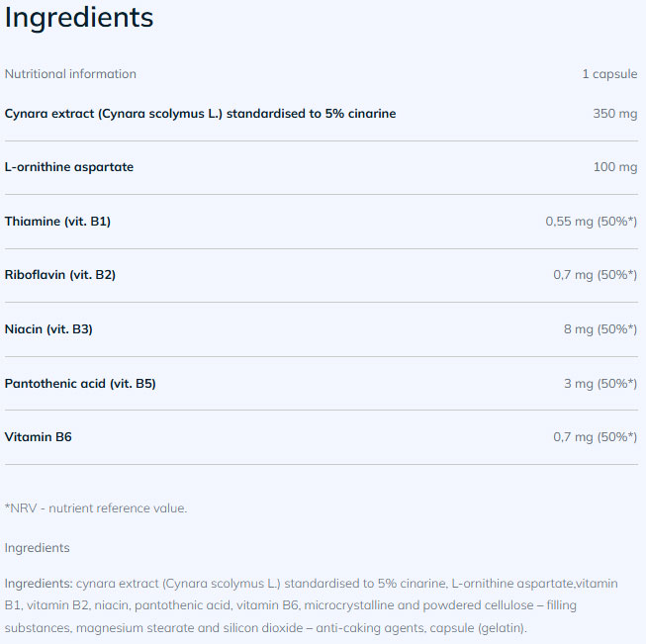Select the 0,55 mg (50%*) value

coord(591,222)
